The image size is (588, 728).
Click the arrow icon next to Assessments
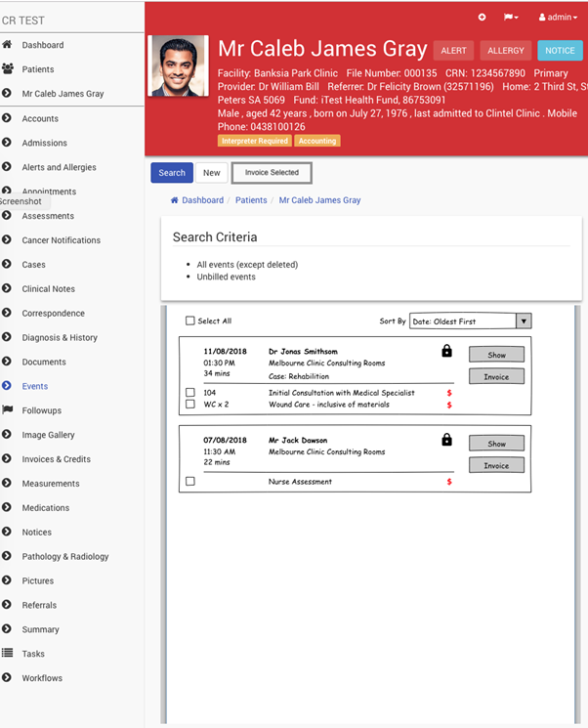[x=7, y=215]
